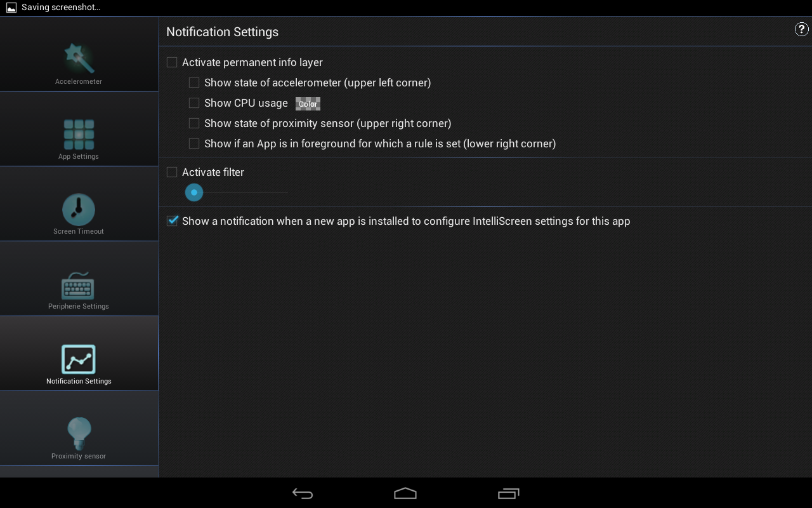The image size is (812, 508).
Task: Open the Accelerometer wand icon
Action: pos(79,58)
